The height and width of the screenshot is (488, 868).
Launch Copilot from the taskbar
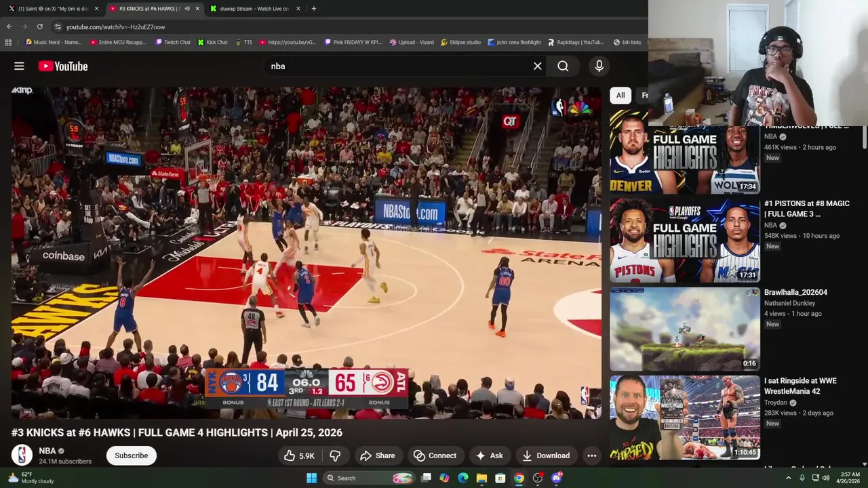444,478
